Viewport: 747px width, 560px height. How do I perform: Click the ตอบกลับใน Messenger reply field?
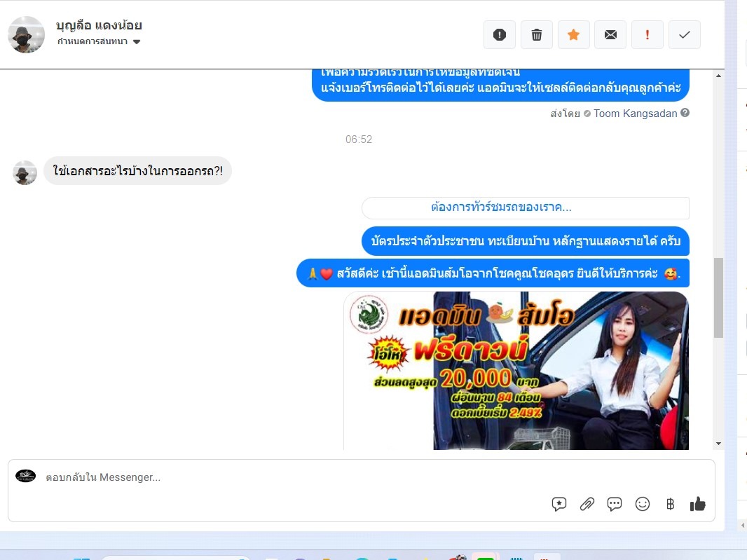(280, 477)
